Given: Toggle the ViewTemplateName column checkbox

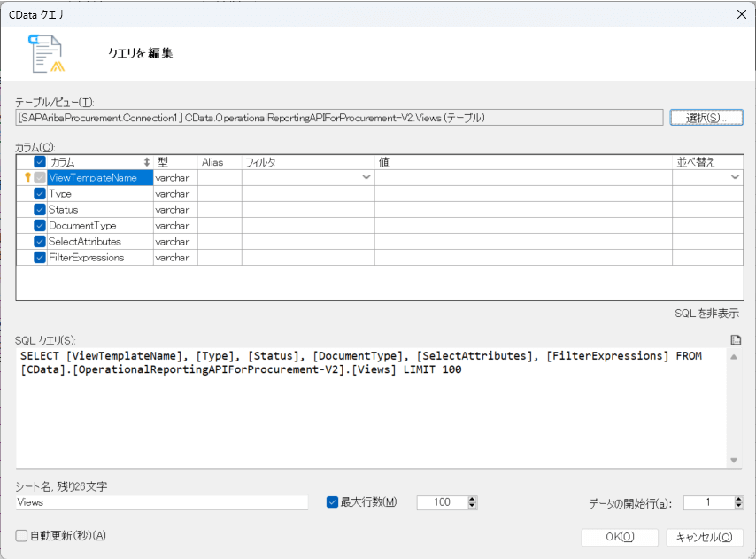Looking at the screenshot, I should pyautogui.click(x=40, y=177).
